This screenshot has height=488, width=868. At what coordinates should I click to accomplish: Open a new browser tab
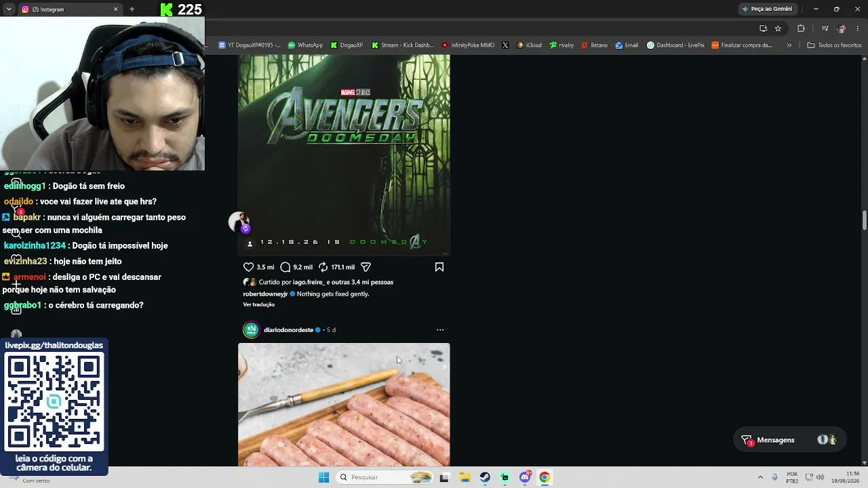pos(132,9)
